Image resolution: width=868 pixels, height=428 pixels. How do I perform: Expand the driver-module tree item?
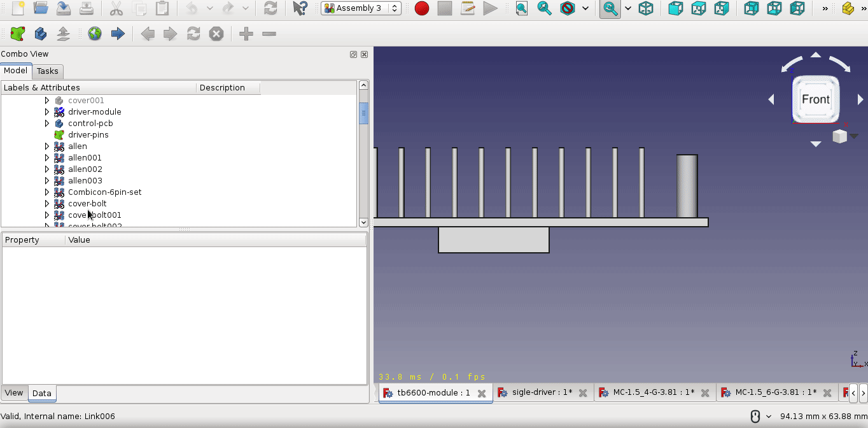pyautogui.click(x=46, y=111)
